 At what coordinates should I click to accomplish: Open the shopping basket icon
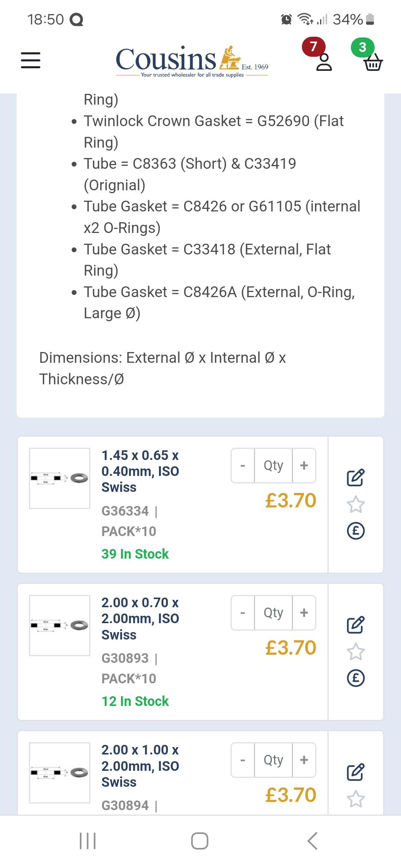[x=373, y=62]
